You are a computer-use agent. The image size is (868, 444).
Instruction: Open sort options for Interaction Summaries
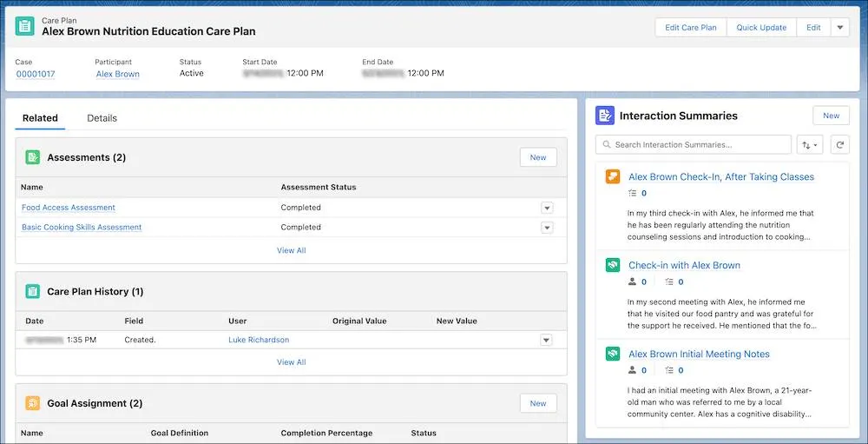pyautogui.click(x=810, y=145)
